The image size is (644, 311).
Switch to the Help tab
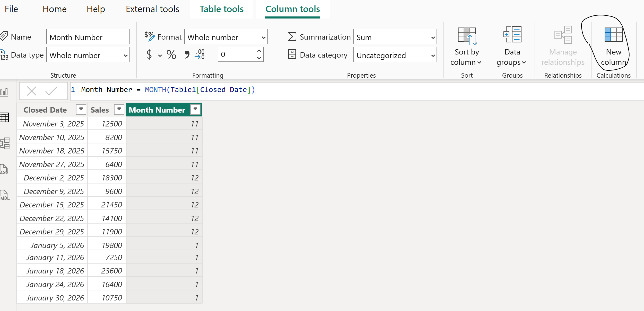click(96, 9)
